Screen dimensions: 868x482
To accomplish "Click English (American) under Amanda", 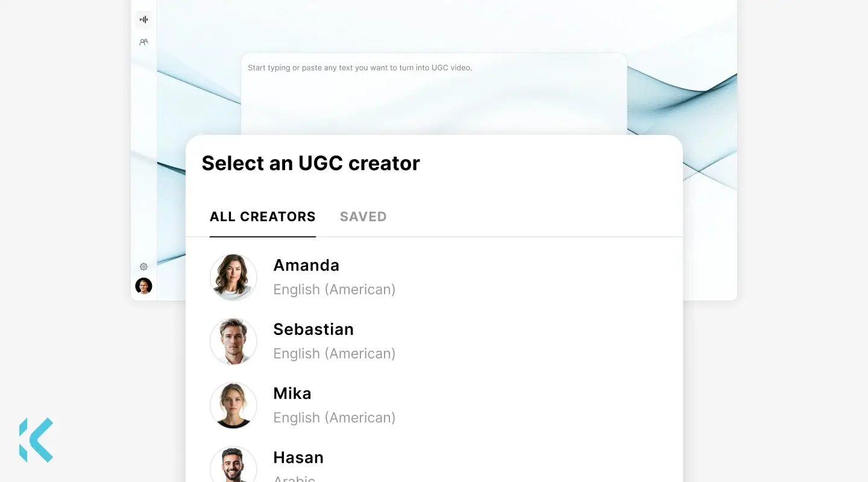I will pos(335,290).
